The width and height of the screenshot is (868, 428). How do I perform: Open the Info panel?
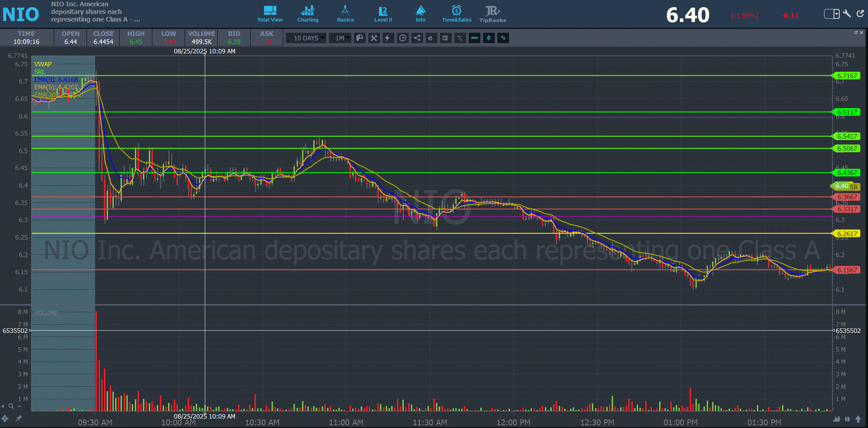coord(420,14)
